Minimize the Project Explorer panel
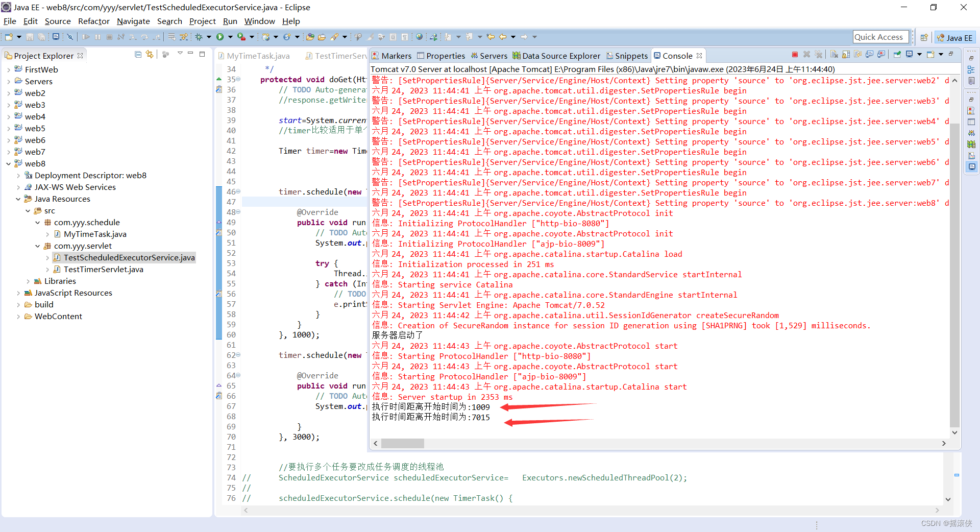The image size is (980, 532). (190, 54)
